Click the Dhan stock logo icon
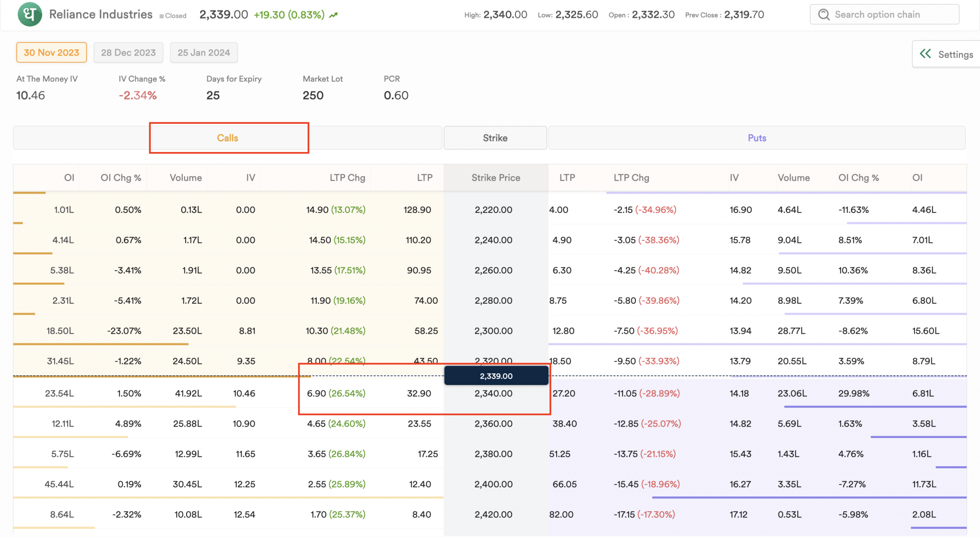 tap(29, 14)
